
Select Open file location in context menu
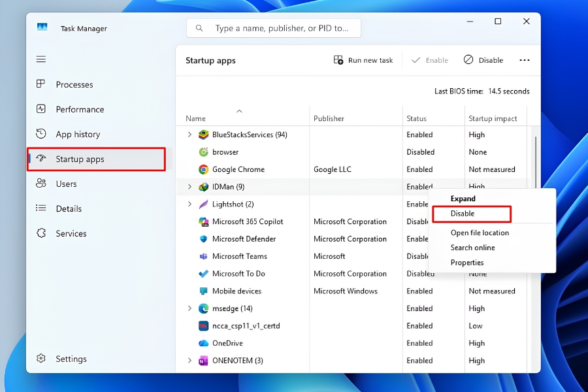click(x=480, y=233)
